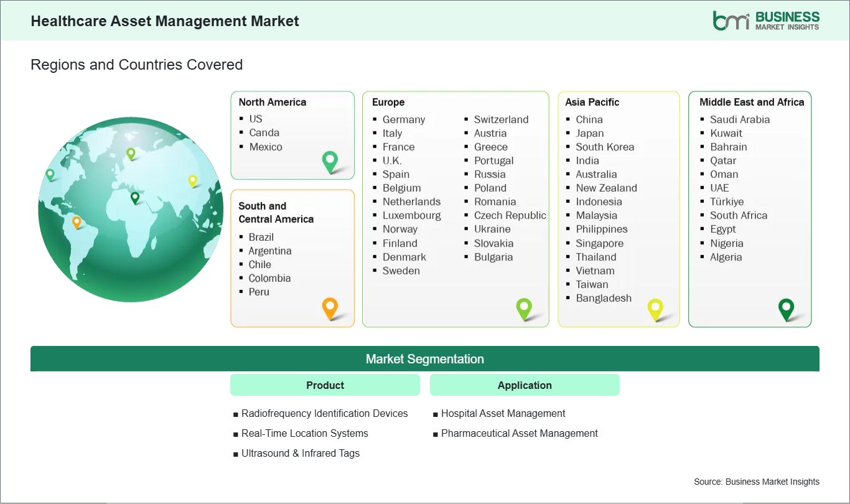Click Singapore in Asia Pacific list
The width and height of the screenshot is (850, 504).
coord(600,243)
